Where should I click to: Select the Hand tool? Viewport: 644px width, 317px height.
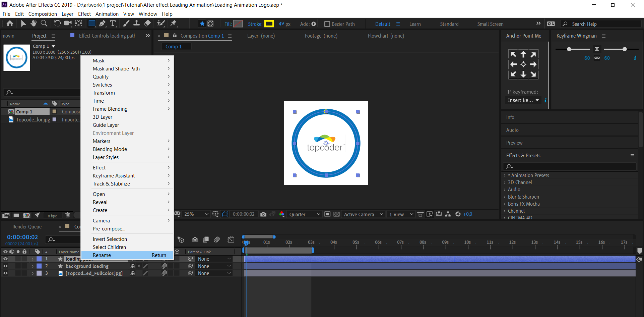[x=34, y=23]
